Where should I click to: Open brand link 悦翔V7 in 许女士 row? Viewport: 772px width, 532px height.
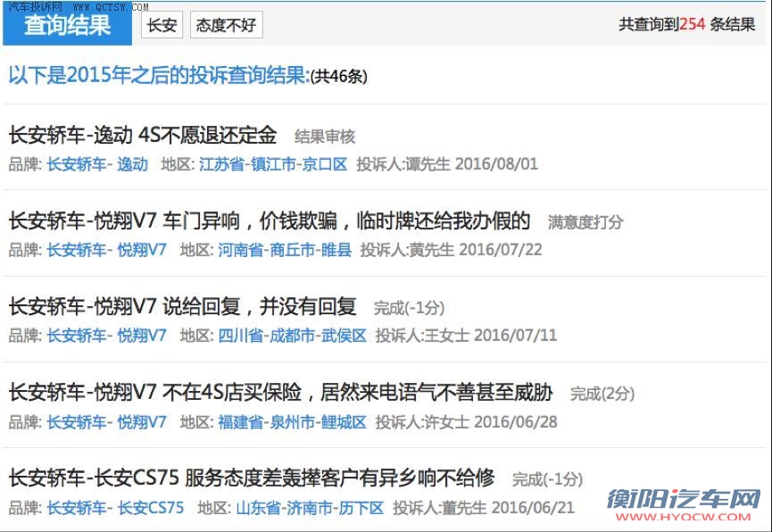click(107, 422)
